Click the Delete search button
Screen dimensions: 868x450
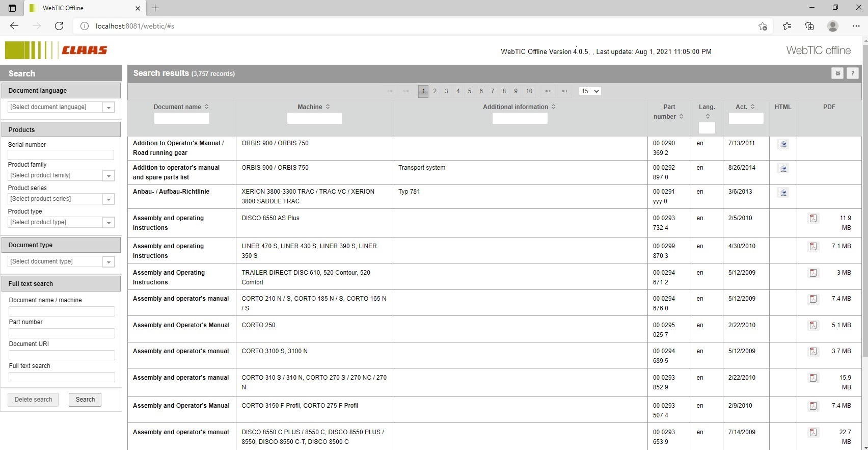[33, 400]
